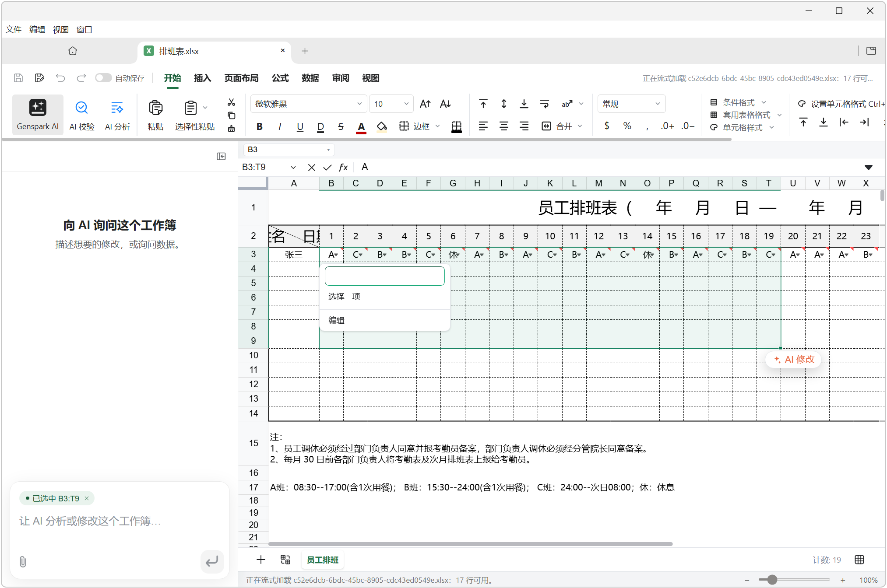Toggle wrap text icon

click(545, 104)
